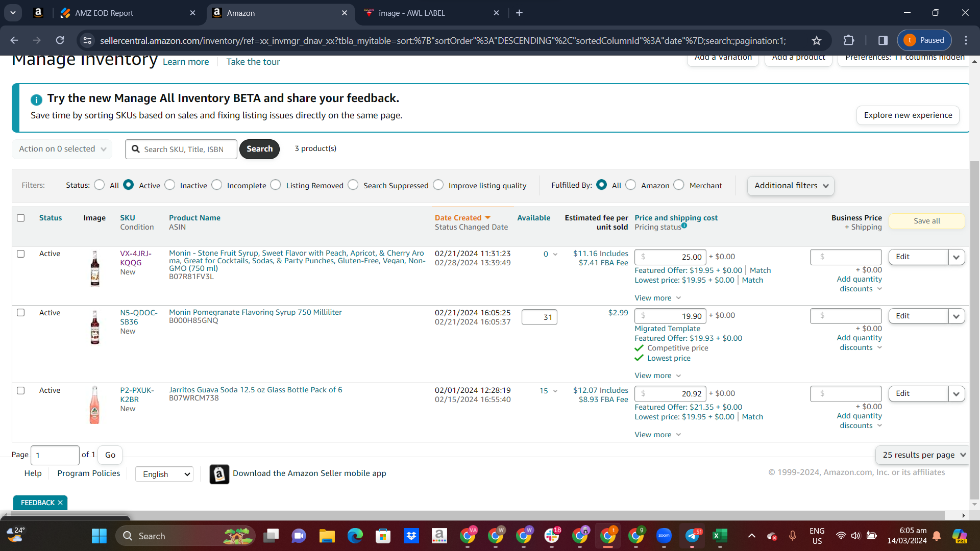Screen dimensions: 980x551
Task: Open Zoom from the taskbar
Action: (664, 536)
